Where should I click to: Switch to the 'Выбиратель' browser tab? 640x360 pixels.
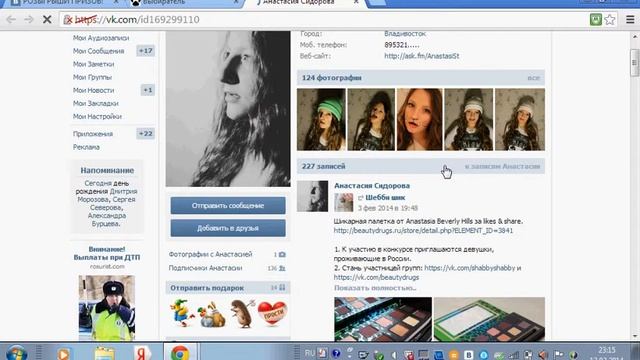[x=183, y=2]
